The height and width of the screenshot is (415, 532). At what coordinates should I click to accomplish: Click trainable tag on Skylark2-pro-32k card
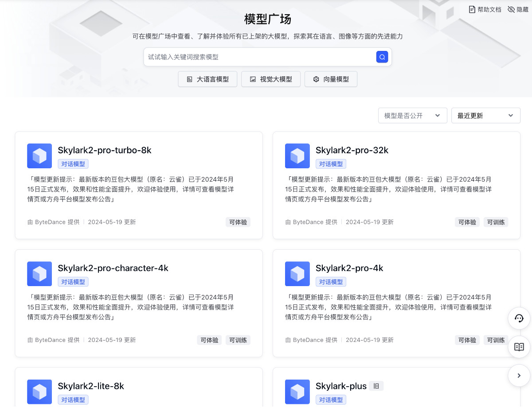[x=496, y=222]
